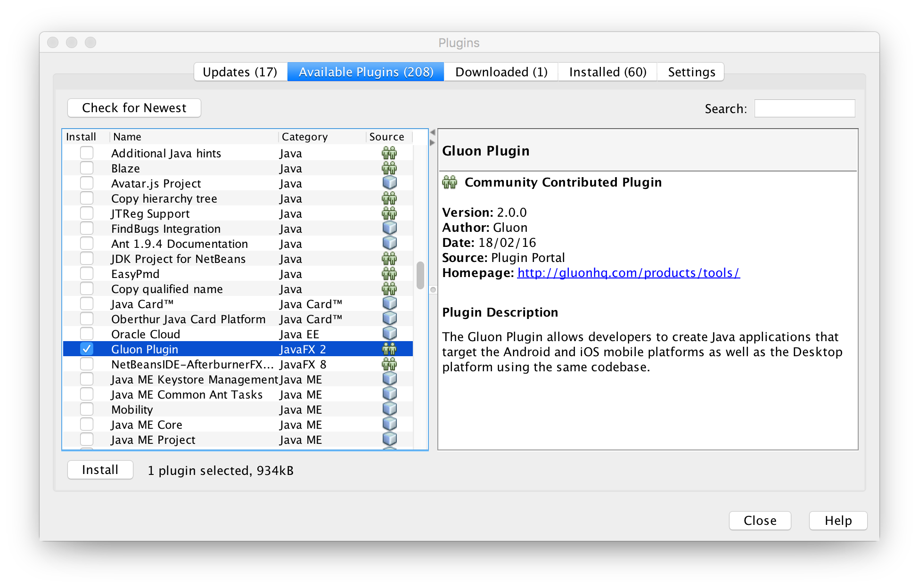Viewport: 919px width, 588px height.
Task: Click the cube icon in the Java ME Project row
Action: [x=389, y=440]
